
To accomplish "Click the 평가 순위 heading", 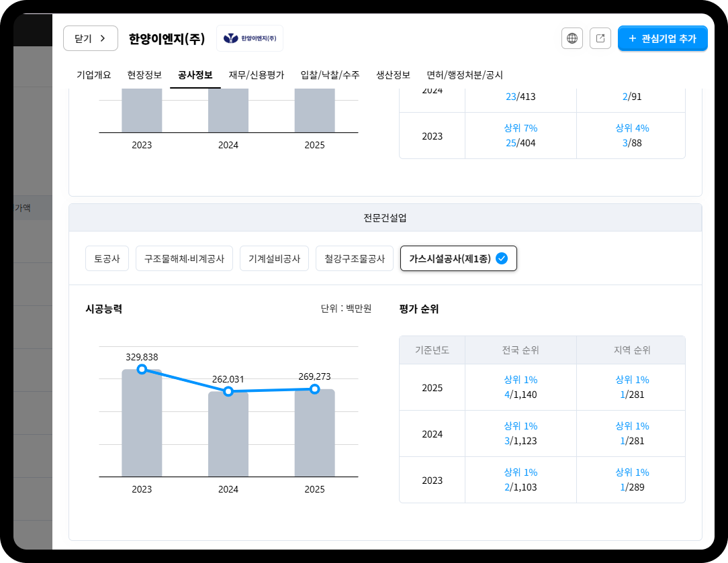I will 419,309.
